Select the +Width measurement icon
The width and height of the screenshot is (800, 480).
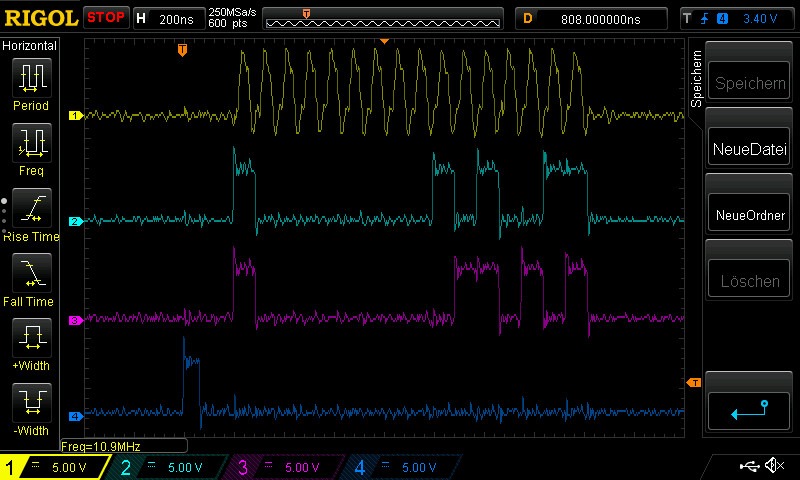32,338
